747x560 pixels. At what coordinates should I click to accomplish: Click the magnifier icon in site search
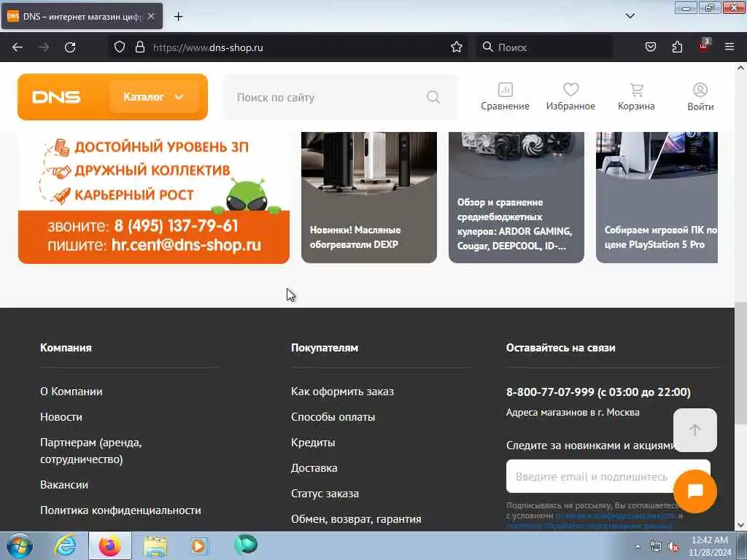(x=433, y=97)
